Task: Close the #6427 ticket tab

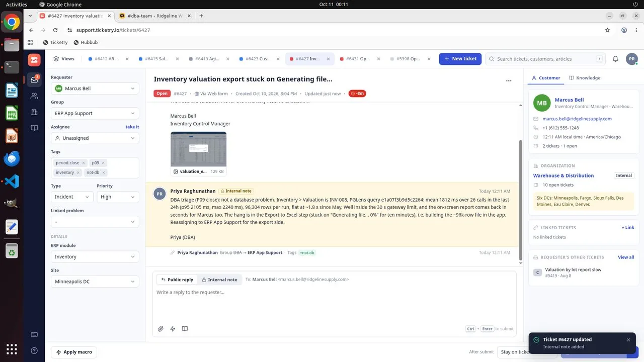Action: coord(328,59)
